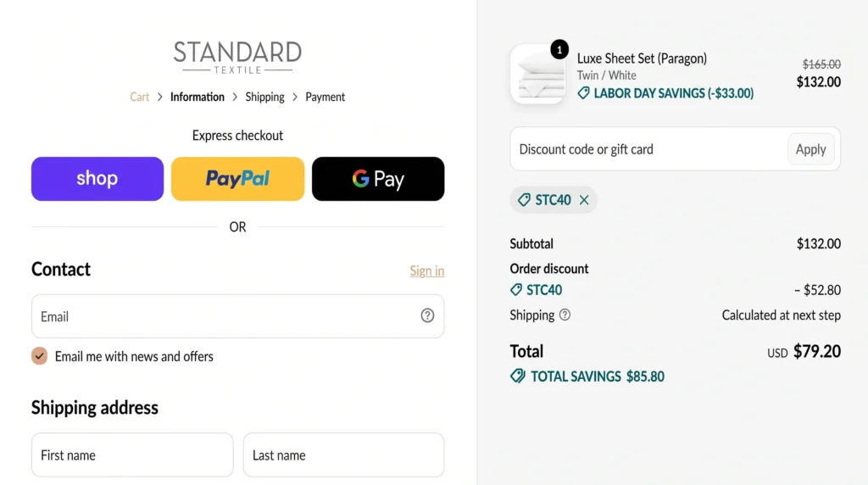Select the Payment breadcrumb step
The width and height of the screenshot is (868, 485).
(325, 97)
